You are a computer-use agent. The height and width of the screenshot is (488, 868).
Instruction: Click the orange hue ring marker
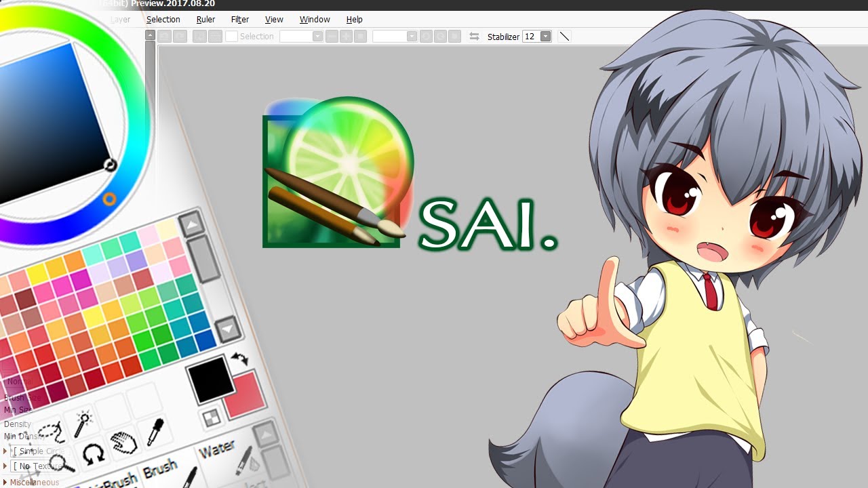(109, 199)
